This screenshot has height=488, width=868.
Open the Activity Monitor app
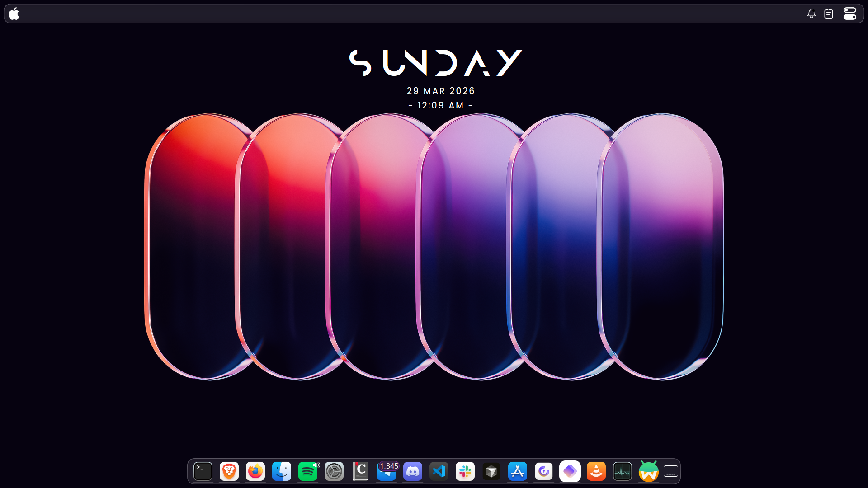point(622,471)
